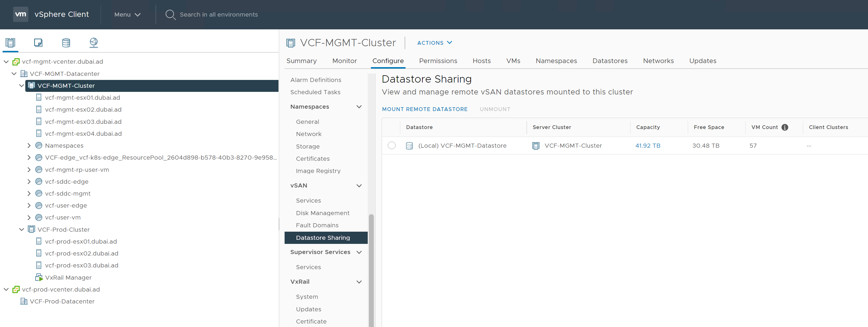Open the Hosts and Clusters inventory view
The width and height of the screenshot is (868, 327).
point(10,43)
